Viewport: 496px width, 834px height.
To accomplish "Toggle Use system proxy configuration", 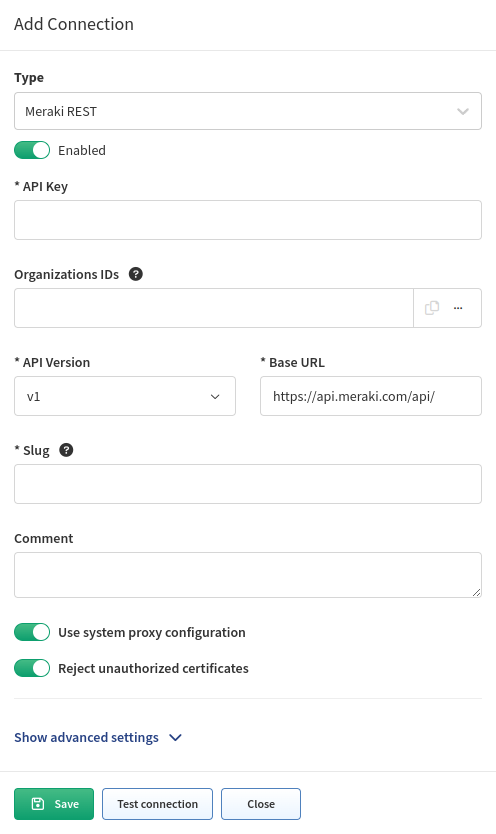I will click(x=32, y=632).
